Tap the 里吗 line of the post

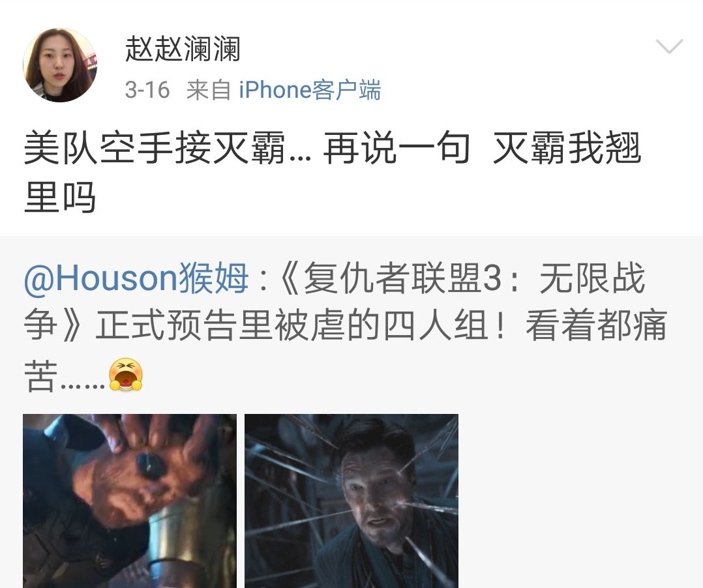coord(59,197)
